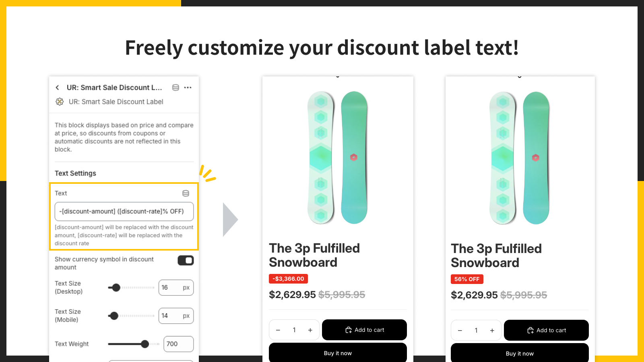
Task: Adjust the Text Size (Mobile) slider handle
Action: pyautogui.click(x=114, y=316)
